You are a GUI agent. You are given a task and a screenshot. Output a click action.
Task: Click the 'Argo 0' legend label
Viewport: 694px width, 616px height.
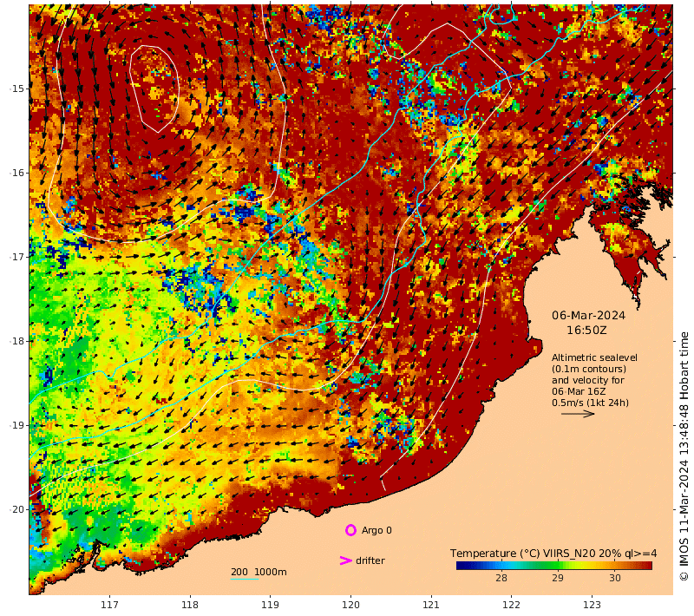(x=376, y=530)
